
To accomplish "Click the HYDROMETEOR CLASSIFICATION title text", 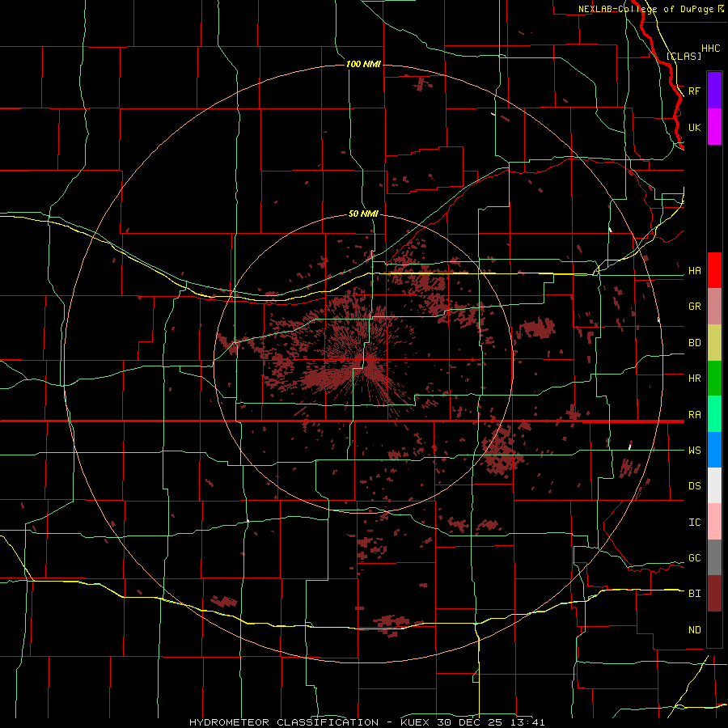I will [x=284, y=722].
